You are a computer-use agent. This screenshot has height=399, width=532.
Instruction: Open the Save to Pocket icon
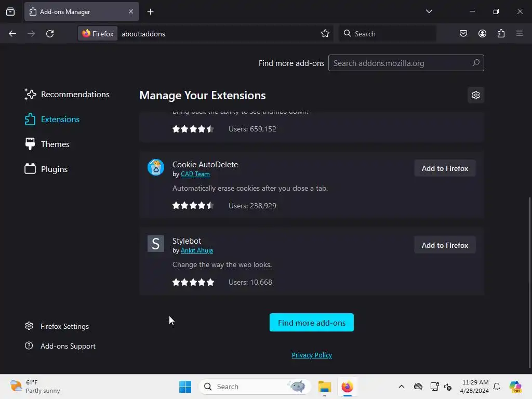(x=463, y=34)
